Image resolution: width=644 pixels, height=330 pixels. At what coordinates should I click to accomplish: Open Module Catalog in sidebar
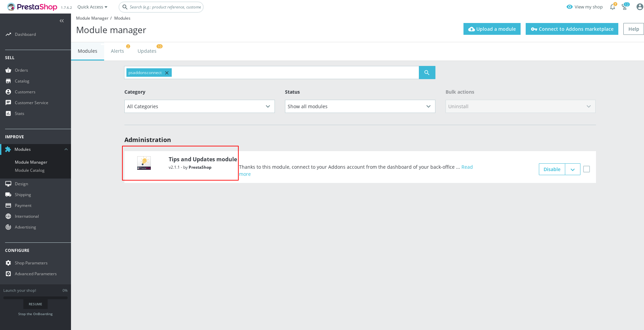tap(30, 170)
